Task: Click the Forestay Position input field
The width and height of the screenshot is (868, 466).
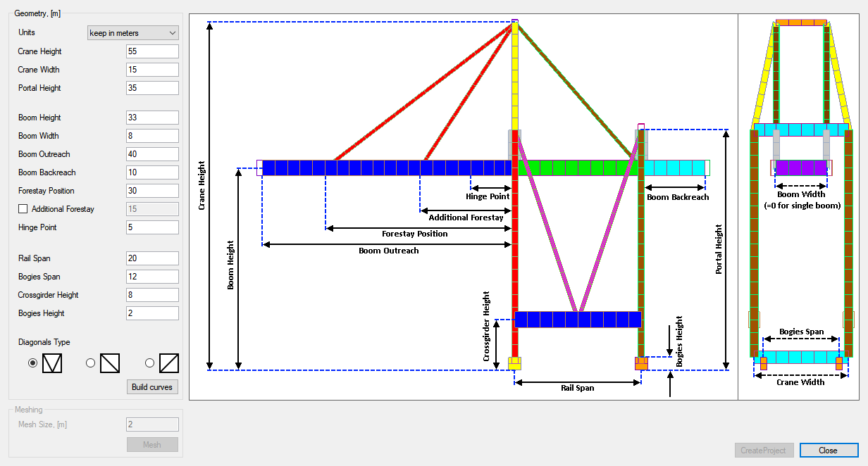Action: (152, 190)
